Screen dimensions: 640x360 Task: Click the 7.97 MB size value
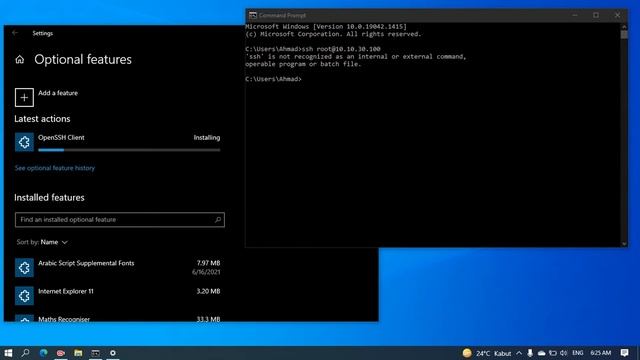point(208,263)
